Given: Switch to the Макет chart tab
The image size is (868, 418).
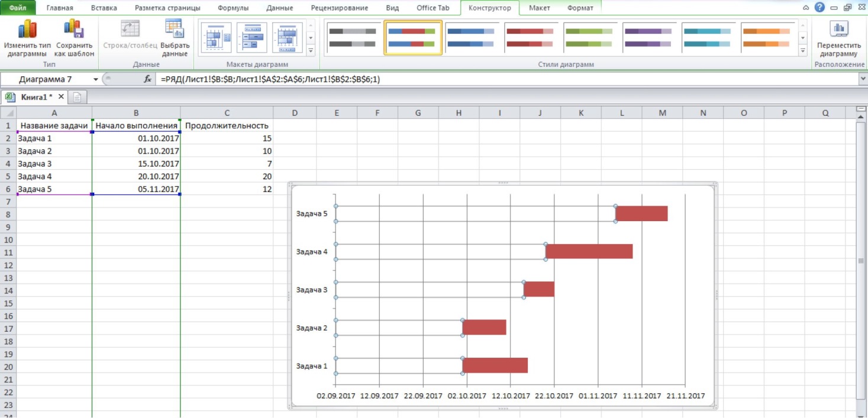Looking at the screenshot, I should 539,8.
